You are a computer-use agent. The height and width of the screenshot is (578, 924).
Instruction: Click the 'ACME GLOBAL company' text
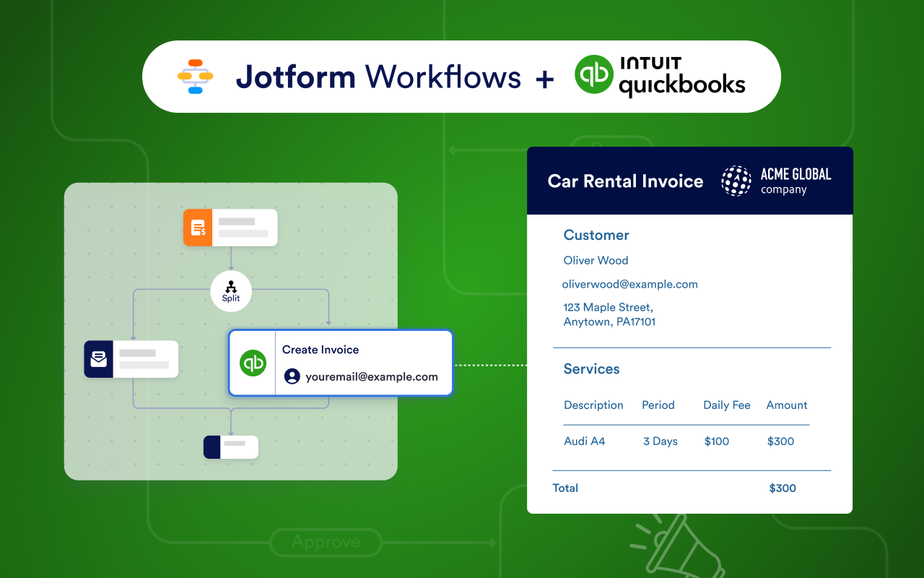pos(796,181)
